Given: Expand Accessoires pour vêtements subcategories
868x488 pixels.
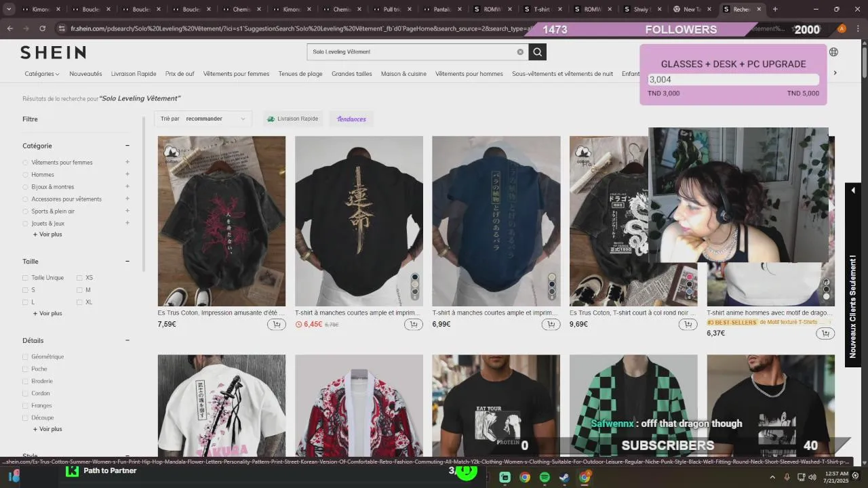Looking at the screenshot, I should 127,199.
